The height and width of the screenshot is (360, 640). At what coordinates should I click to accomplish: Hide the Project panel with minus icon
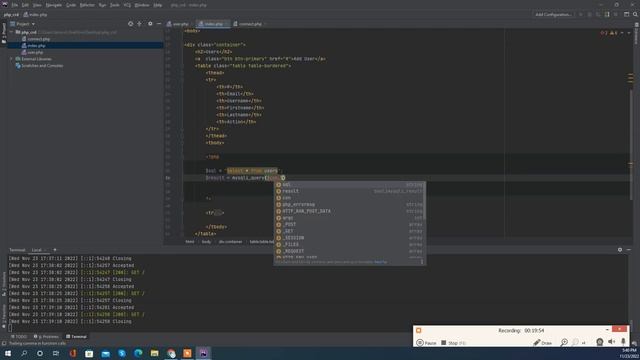tap(159, 24)
